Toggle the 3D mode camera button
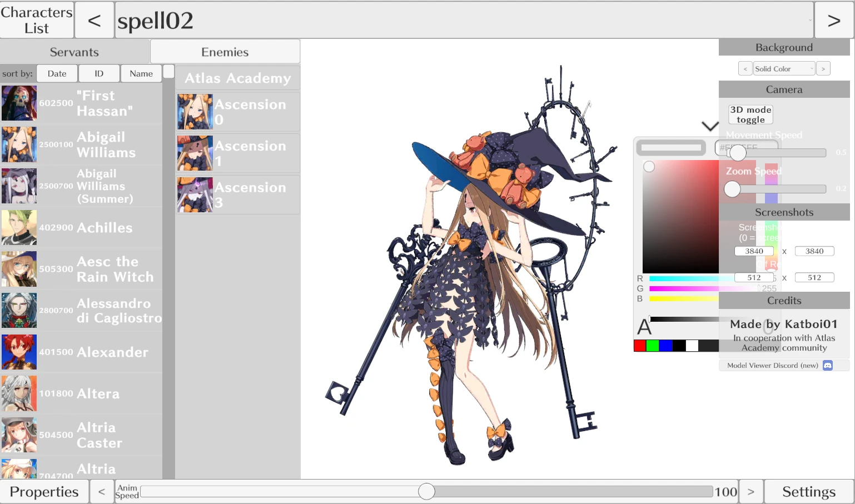855x504 pixels. (750, 114)
